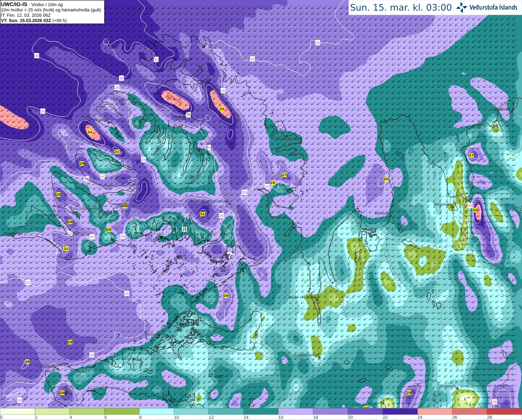Select the 24–26 legend color swatch

(x=435, y=411)
